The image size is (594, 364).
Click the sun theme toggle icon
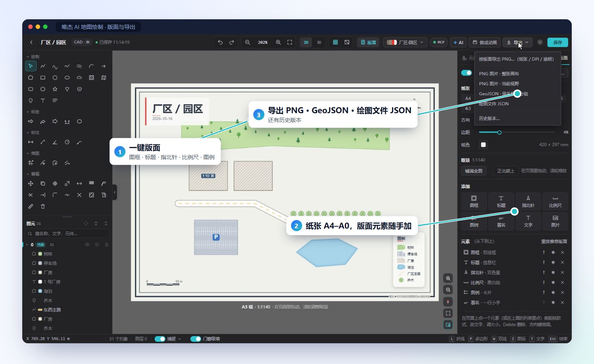click(540, 42)
